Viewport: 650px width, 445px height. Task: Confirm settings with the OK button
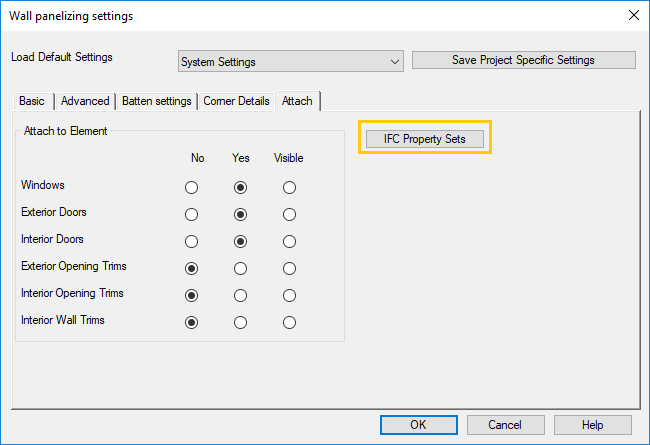pos(418,425)
